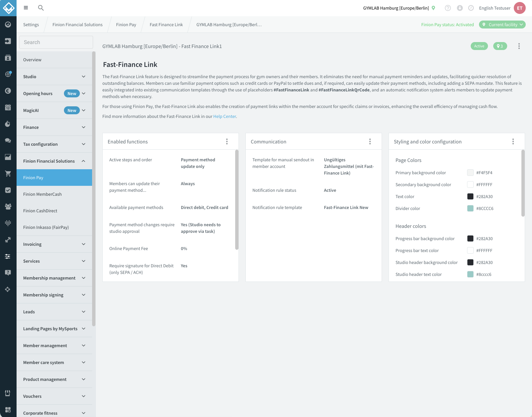Collapse the Finion Financial Solutions section
The height and width of the screenshot is (417, 532).
[x=54, y=161]
